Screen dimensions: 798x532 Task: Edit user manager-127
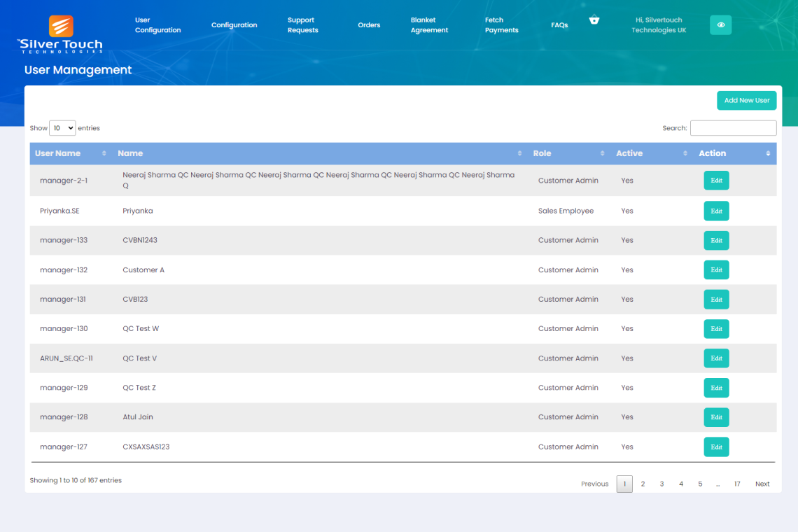[716, 447]
